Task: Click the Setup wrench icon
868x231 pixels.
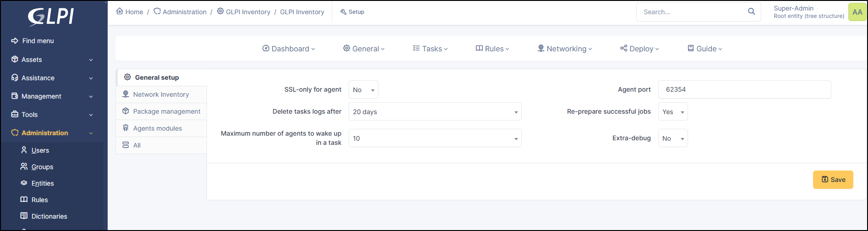Action: pos(343,12)
